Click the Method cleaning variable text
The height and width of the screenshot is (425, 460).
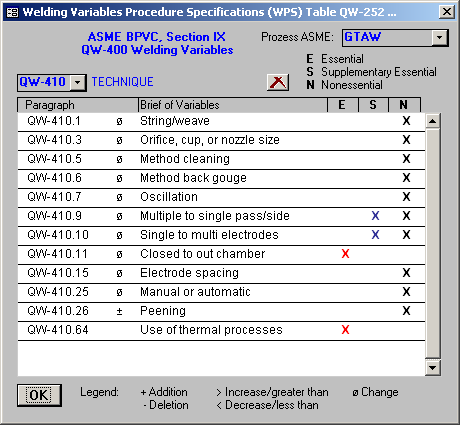coord(185,159)
